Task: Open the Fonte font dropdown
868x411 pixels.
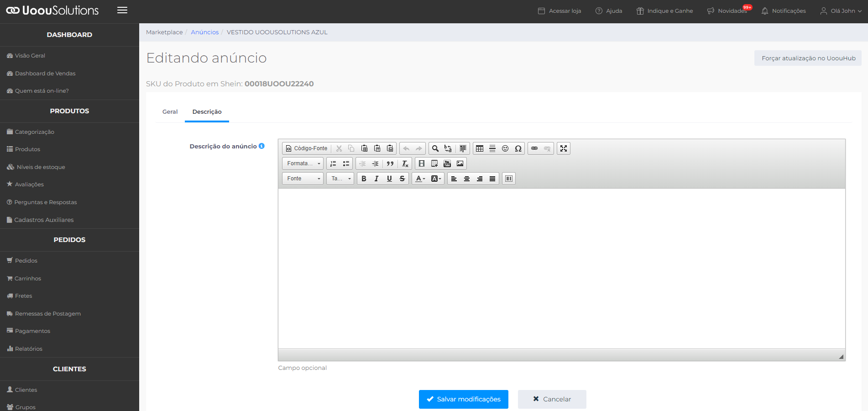Action: point(303,179)
